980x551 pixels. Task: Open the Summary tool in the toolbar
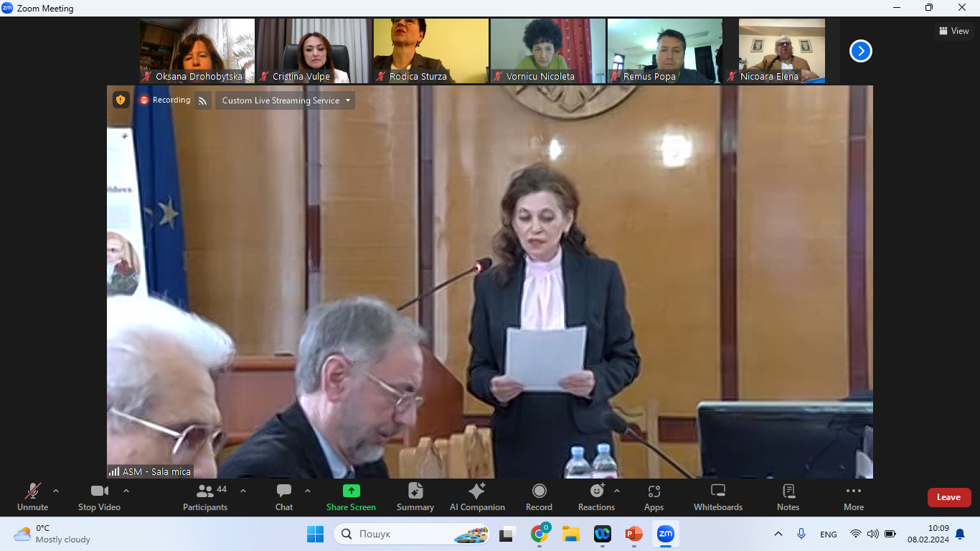tap(415, 497)
